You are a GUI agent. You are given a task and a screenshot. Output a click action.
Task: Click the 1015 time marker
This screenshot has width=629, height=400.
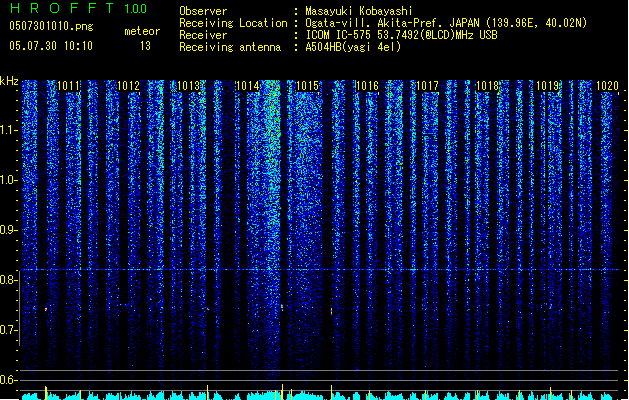pyautogui.click(x=307, y=86)
